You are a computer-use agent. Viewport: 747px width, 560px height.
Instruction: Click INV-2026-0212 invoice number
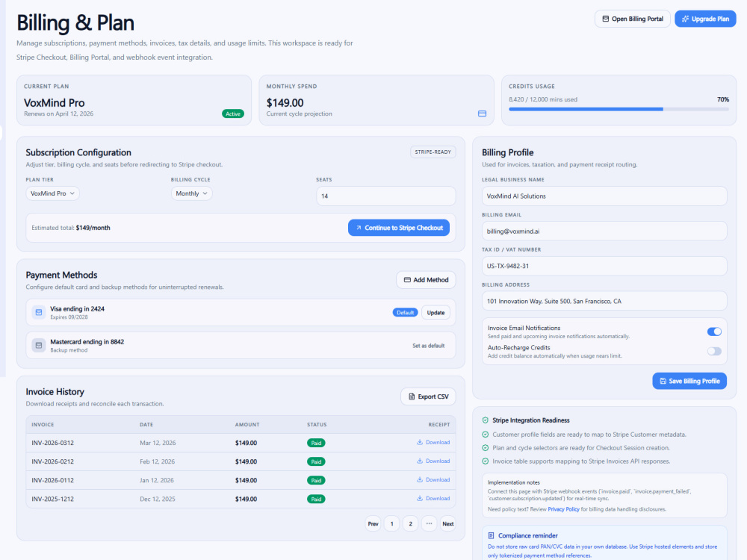53,461
